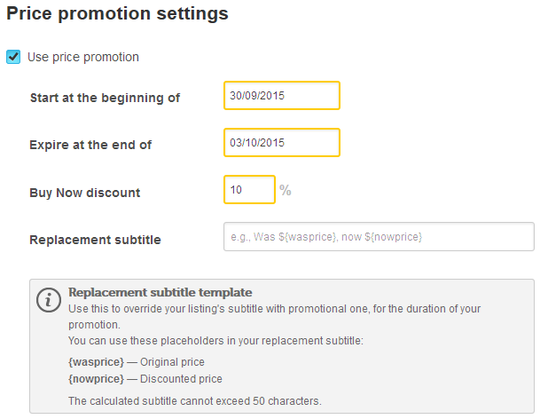Click the {nowprice} placeholder text
Viewport: 540px width, 419px height.
coord(96,379)
